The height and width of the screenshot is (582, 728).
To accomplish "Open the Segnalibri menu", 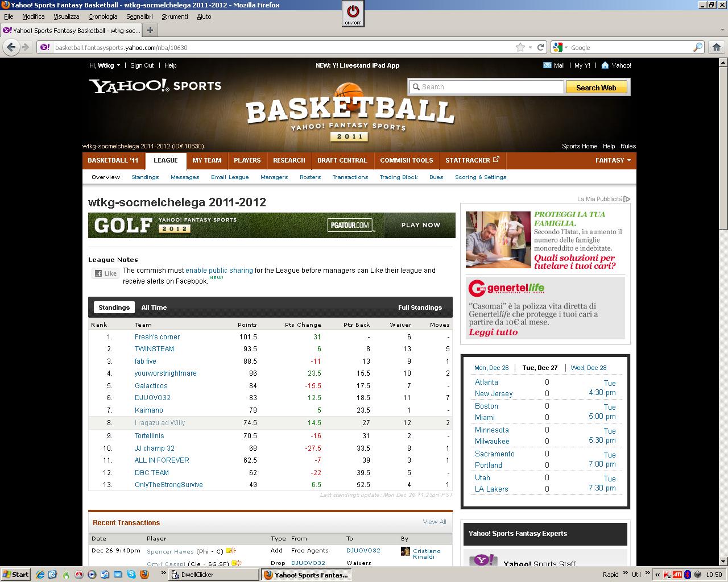I will 140,16.
